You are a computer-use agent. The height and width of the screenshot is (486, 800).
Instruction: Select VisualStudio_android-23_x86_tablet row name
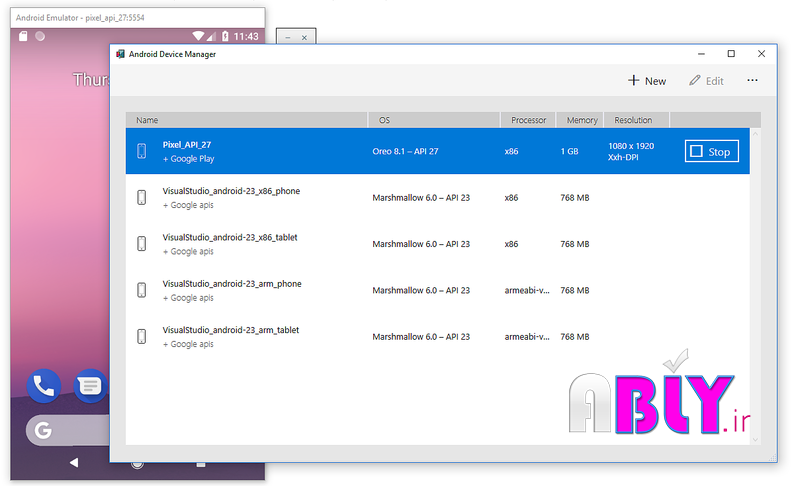tap(230, 238)
